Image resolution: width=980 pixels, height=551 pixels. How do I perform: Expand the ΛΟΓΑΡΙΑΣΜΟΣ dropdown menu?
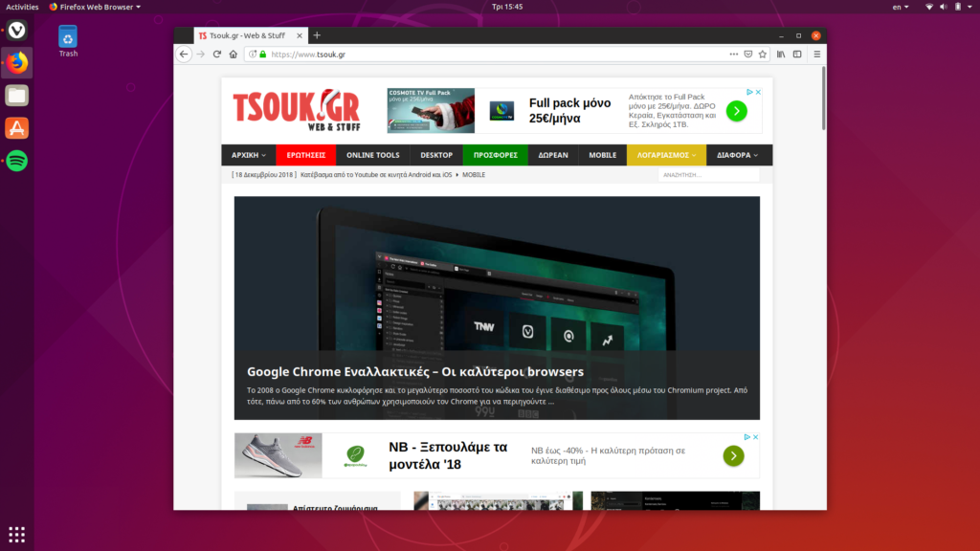click(x=666, y=155)
